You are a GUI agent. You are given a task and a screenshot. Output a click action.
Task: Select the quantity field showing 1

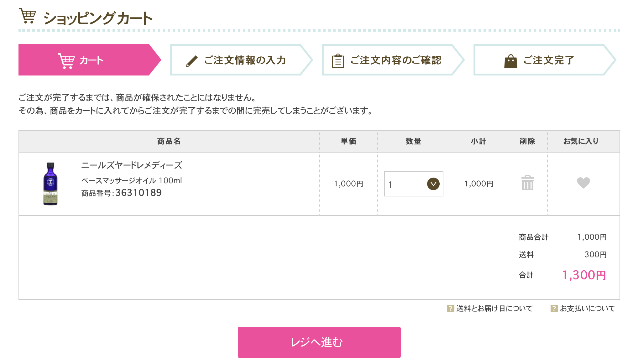[x=414, y=184]
